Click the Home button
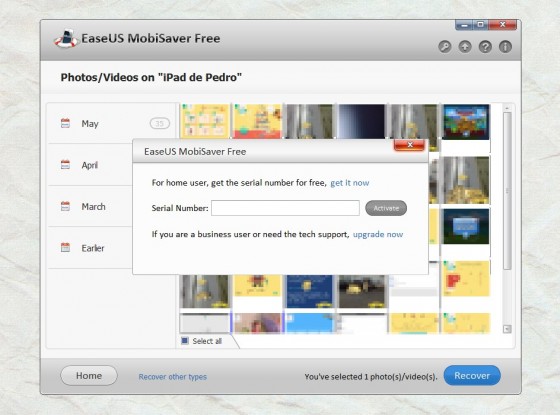 coord(89,376)
